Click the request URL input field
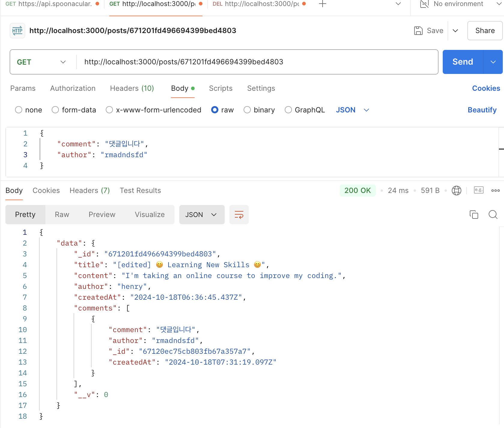The width and height of the screenshot is (504, 428). pyautogui.click(x=257, y=62)
